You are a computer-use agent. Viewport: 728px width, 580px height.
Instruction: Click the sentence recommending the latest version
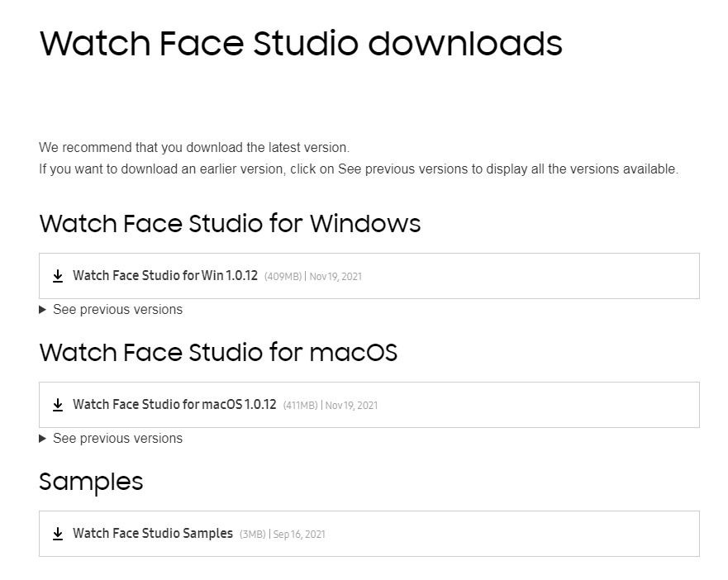194,148
